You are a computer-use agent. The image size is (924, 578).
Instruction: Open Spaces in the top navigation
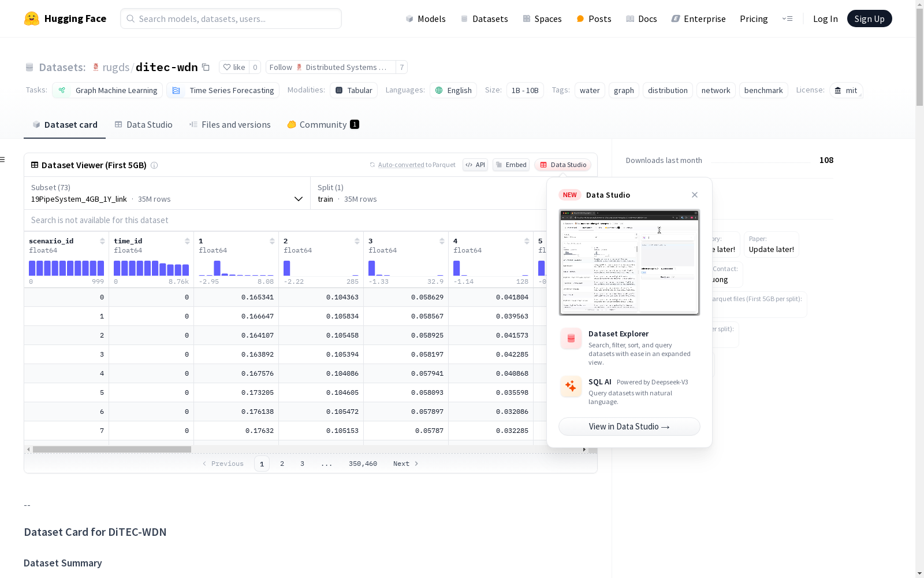[x=542, y=18]
